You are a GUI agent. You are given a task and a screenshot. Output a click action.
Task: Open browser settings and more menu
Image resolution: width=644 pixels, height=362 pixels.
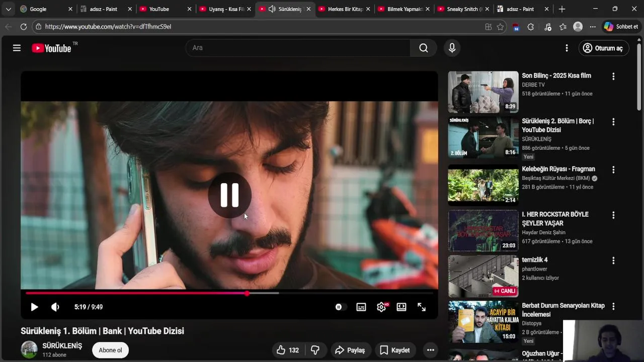point(593,27)
